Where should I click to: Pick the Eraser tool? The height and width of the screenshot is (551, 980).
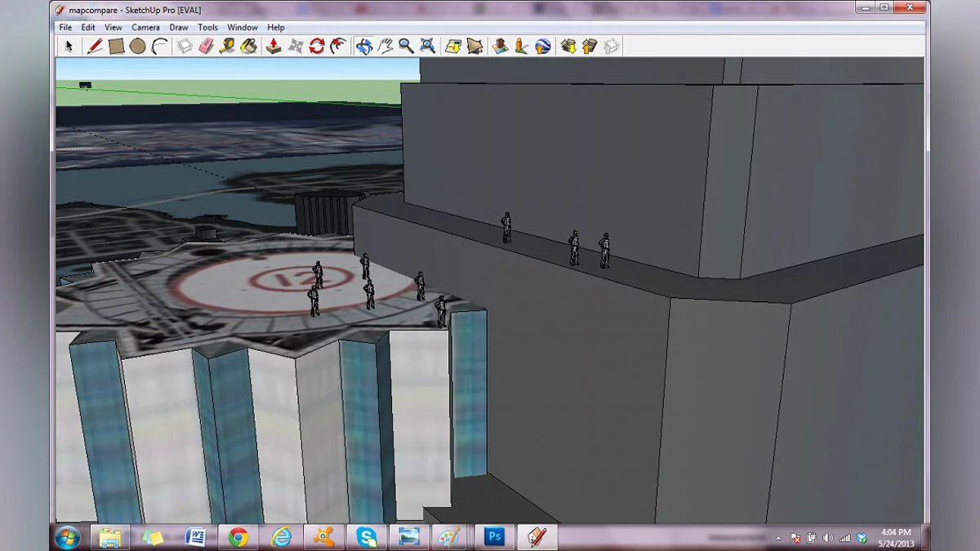(x=206, y=47)
